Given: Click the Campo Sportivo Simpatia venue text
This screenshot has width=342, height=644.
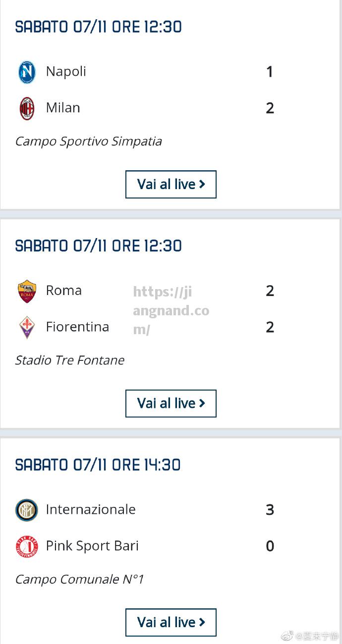Looking at the screenshot, I should (89, 142).
